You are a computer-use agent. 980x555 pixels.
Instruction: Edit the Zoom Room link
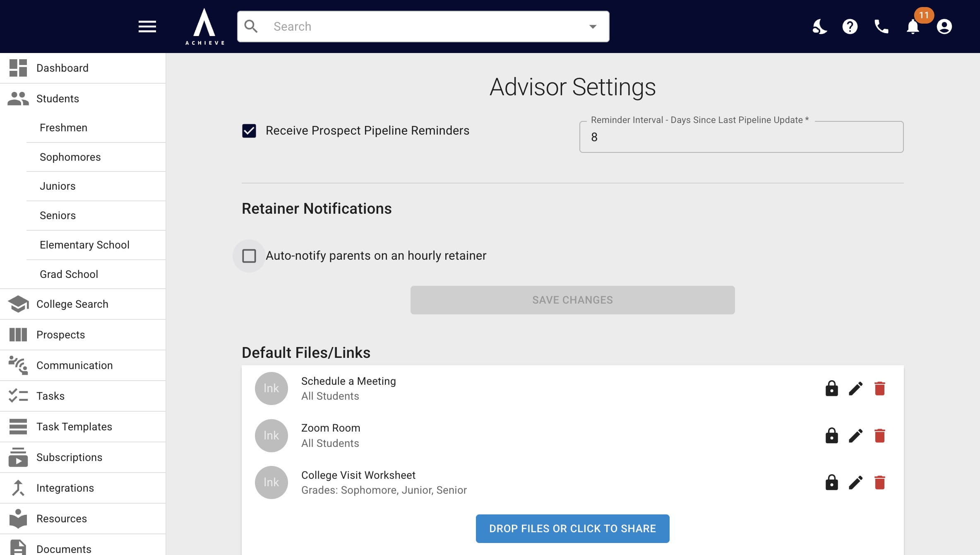tap(856, 436)
